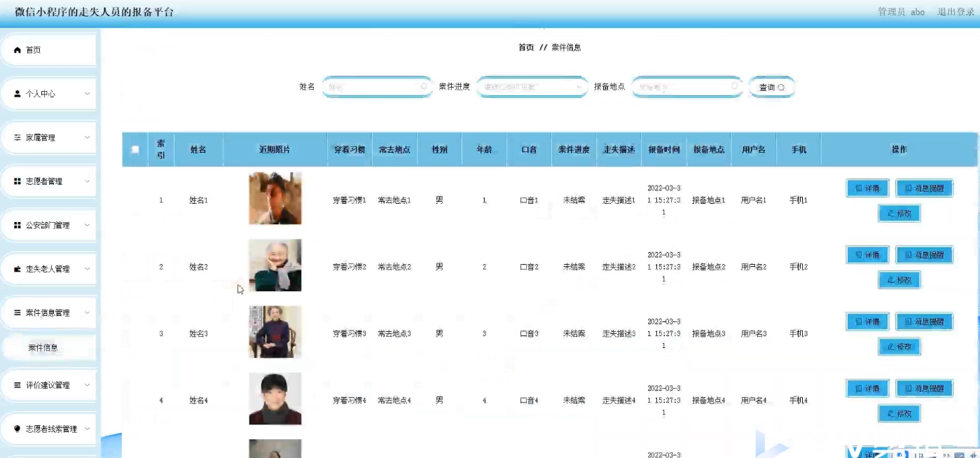This screenshot has height=458, width=980.
Task: Expand the 评价建议管理 menu chevron
Action: tap(88, 385)
